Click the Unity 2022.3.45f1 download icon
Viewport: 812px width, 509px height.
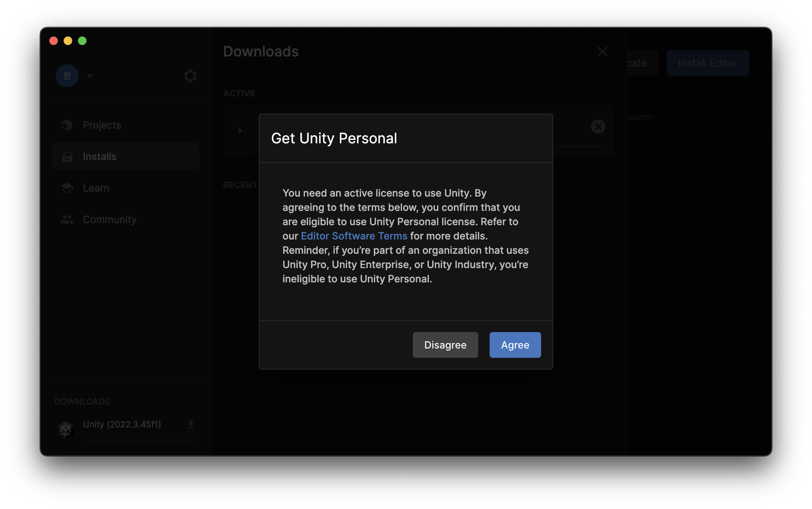click(x=191, y=424)
